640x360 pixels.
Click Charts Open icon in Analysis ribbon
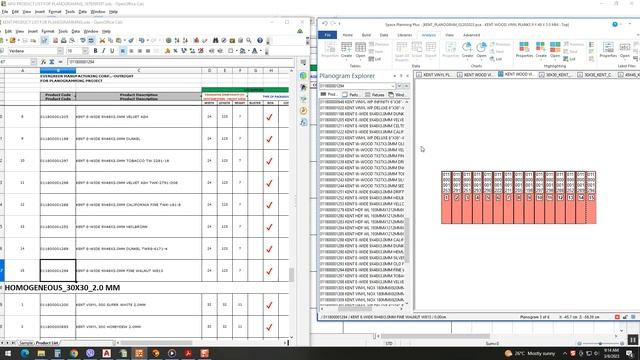481,50
